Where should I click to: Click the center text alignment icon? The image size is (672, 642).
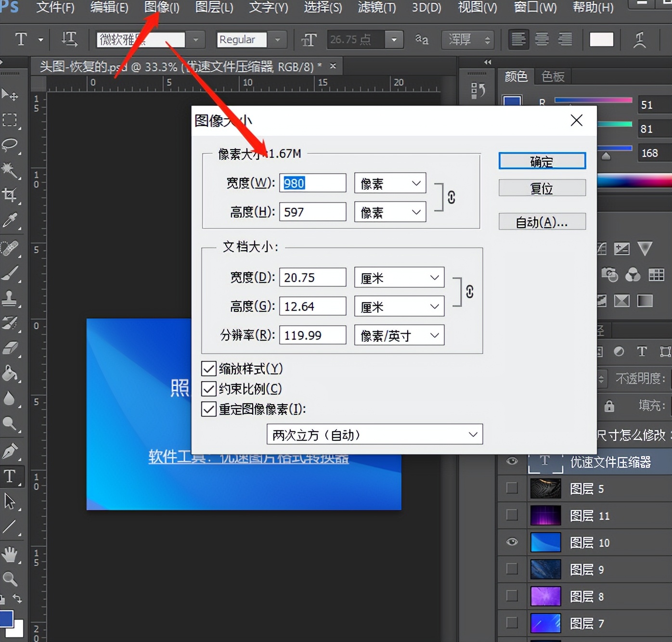click(x=542, y=39)
